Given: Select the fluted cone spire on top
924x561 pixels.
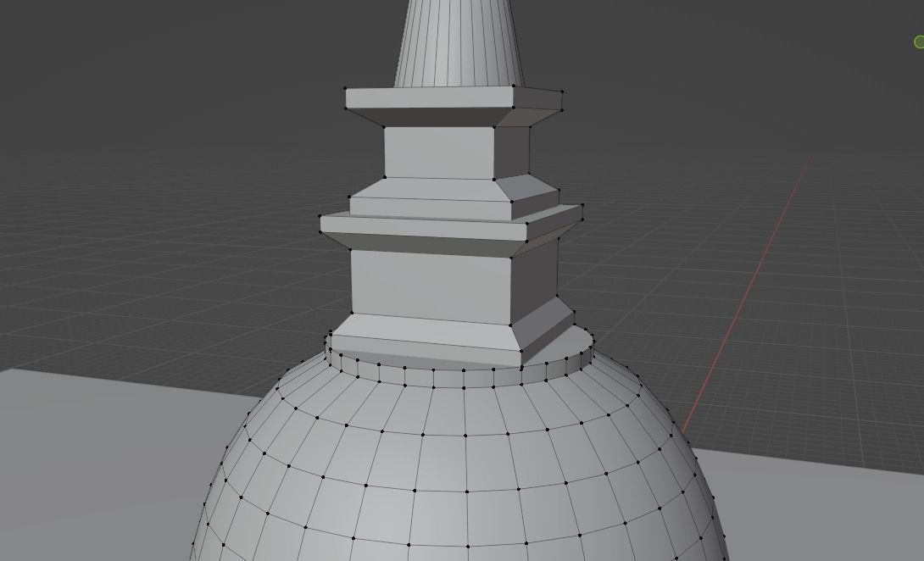Looking at the screenshot, I should tap(459, 42).
